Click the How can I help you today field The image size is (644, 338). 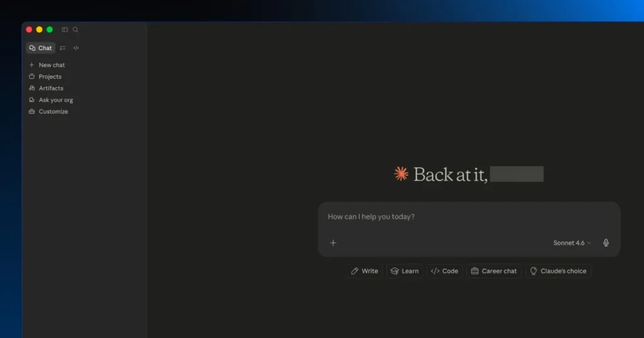(469, 217)
